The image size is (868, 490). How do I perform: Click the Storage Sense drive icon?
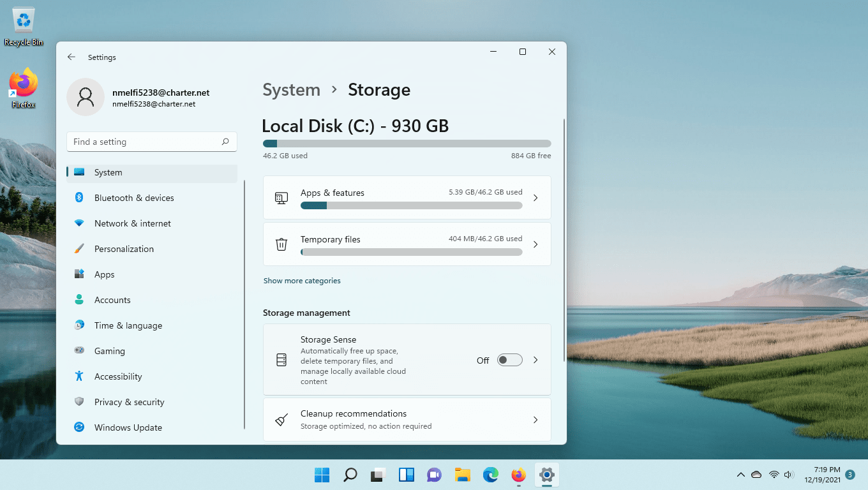pyautogui.click(x=281, y=360)
